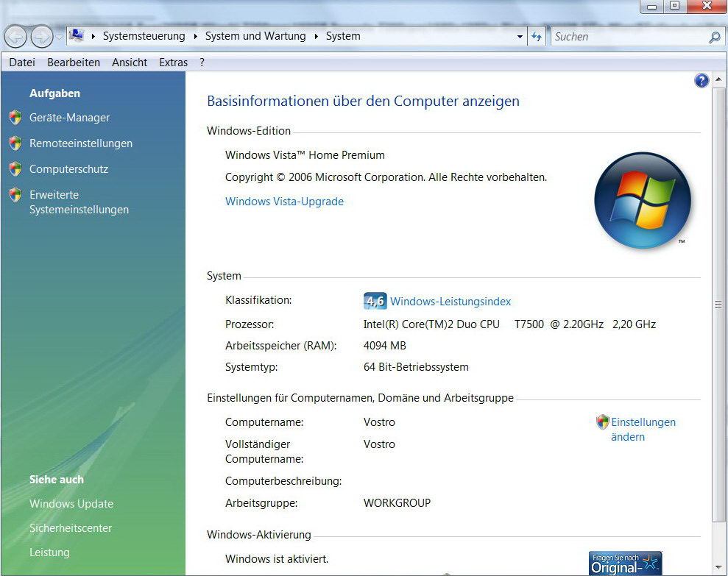Screen dimensions: 728x576
Task: Maximize the System window
Action: click(674, 6)
